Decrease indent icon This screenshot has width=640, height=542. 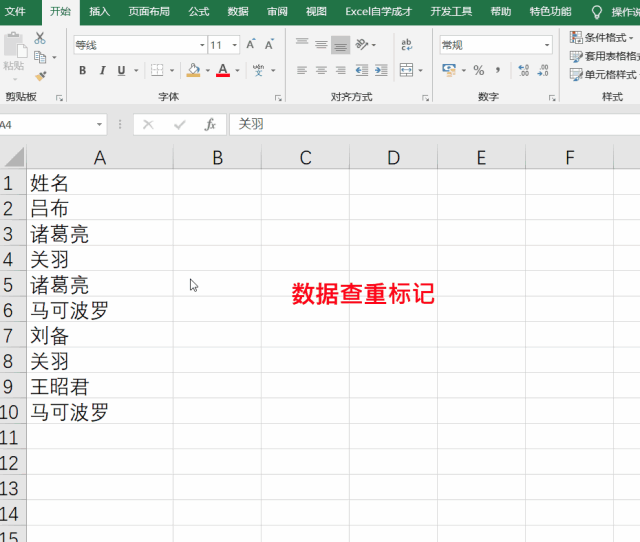[x=362, y=70]
